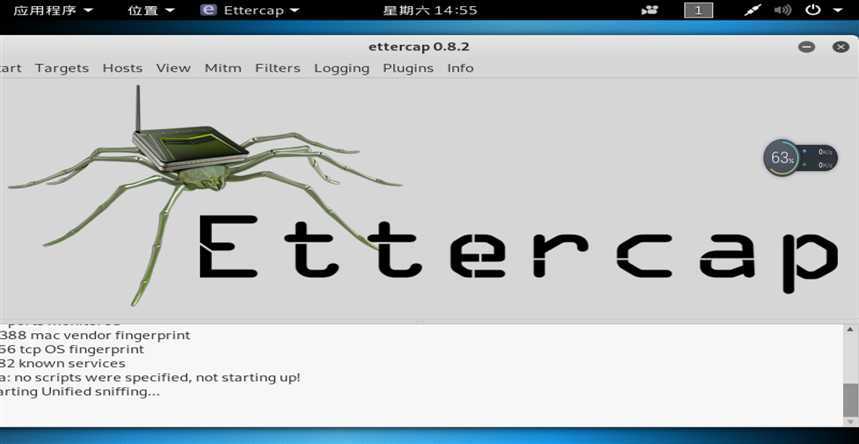Click the Ettercap 'e' icon in the top bar
The image size is (859, 444).
pos(208,10)
